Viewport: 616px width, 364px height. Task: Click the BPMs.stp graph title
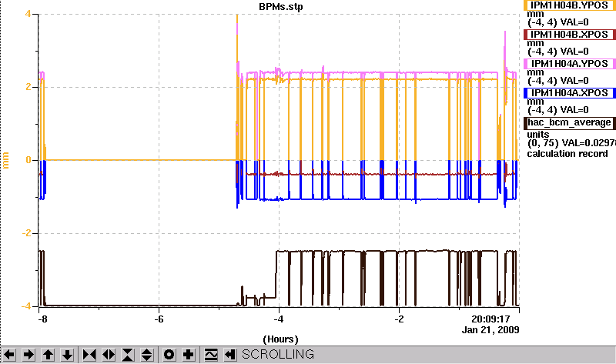[x=281, y=7]
